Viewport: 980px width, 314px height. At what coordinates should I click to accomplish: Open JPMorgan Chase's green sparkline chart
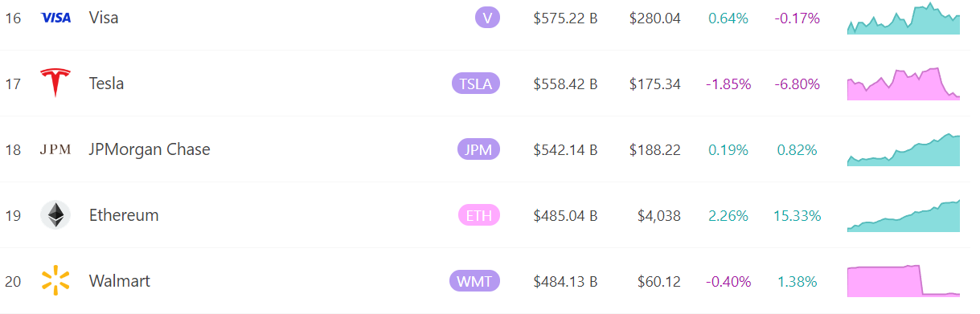(904, 149)
